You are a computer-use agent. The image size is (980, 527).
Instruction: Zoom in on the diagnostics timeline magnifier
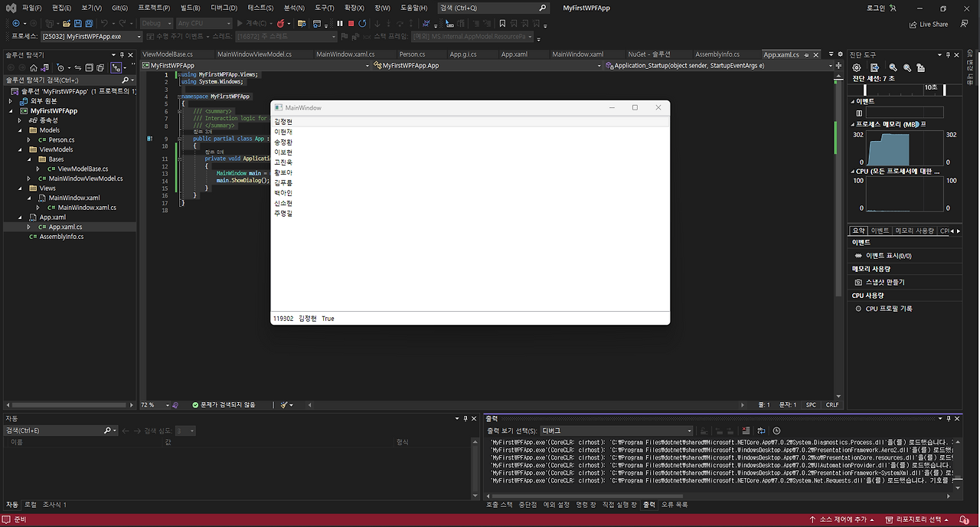(x=893, y=67)
